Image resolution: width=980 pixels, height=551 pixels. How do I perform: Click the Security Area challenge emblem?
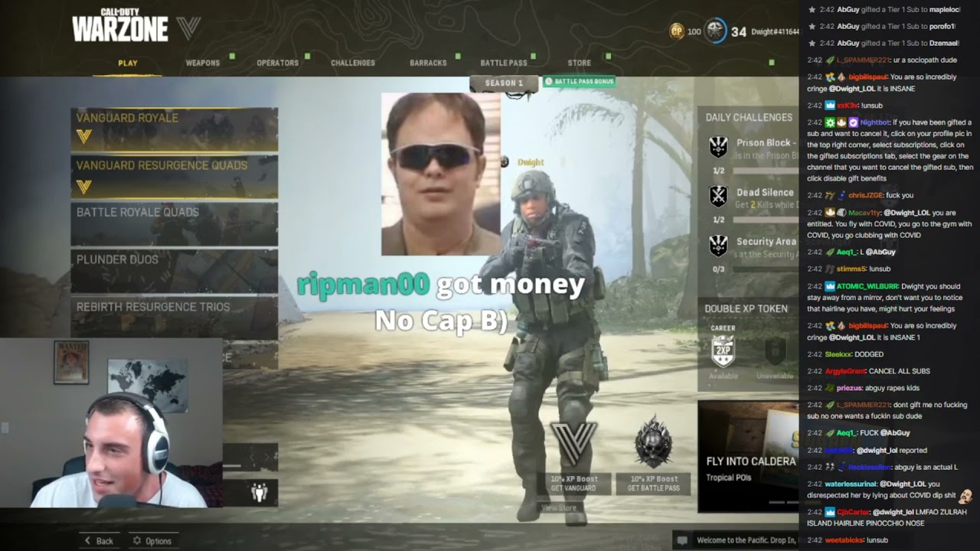(718, 245)
